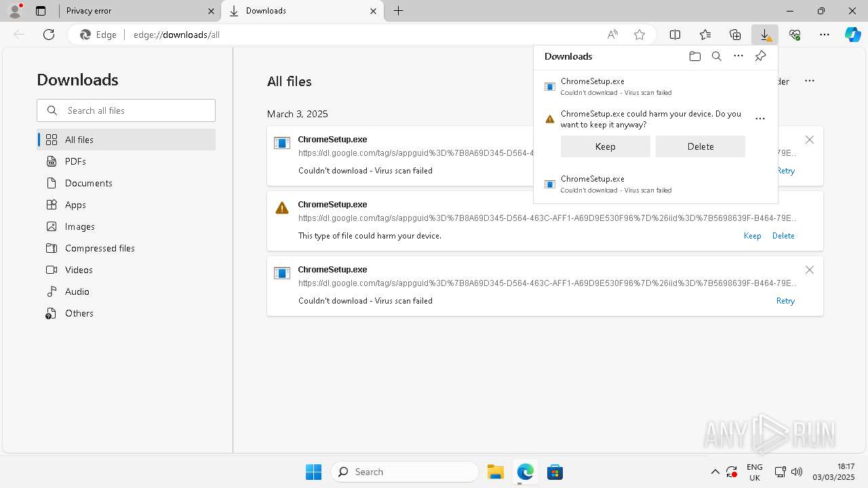The height and width of the screenshot is (488, 868).
Task: Select the Microsoft Edge taskbar icon
Action: coord(526,472)
